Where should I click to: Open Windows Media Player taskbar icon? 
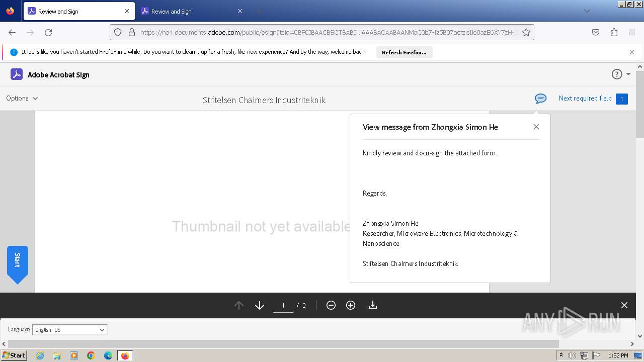[x=74, y=355]
